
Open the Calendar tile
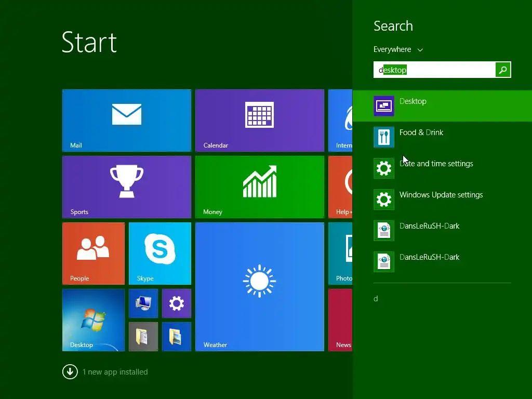[260, 121]
